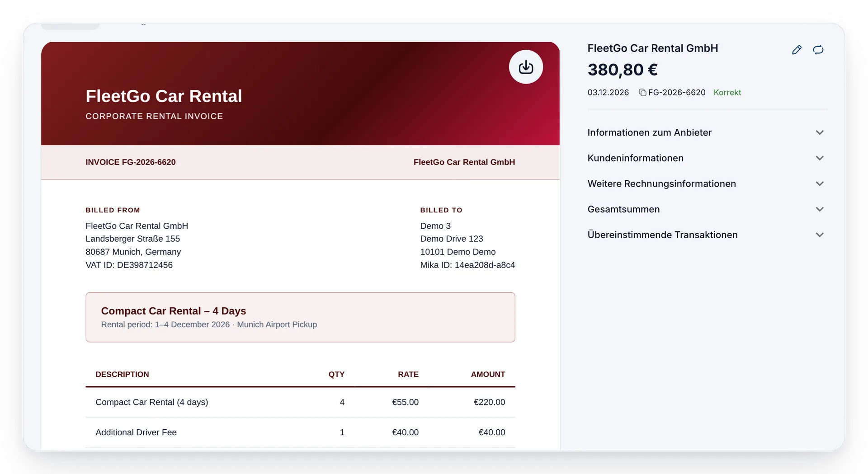Screen dimensions: 868x474
Task: Click the 10101 Demo Demo line
Action: tap(458, 252)
